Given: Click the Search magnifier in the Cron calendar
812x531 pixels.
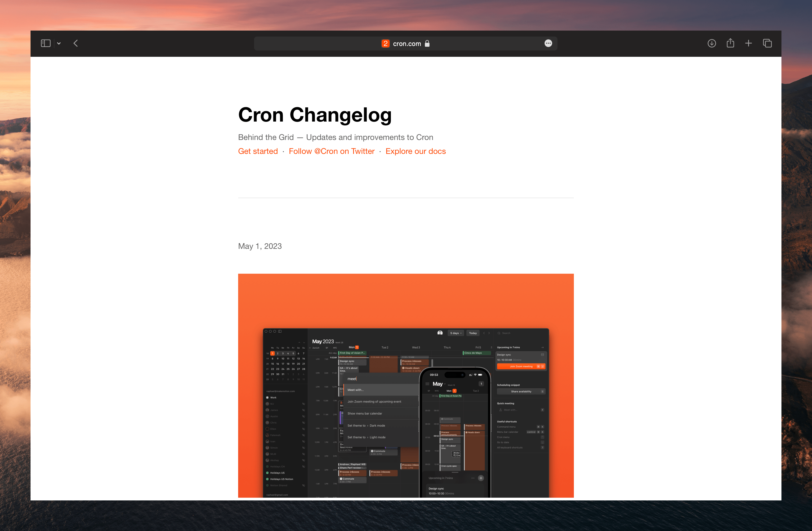Looking at the screenshot, I should tap(499, 333).
